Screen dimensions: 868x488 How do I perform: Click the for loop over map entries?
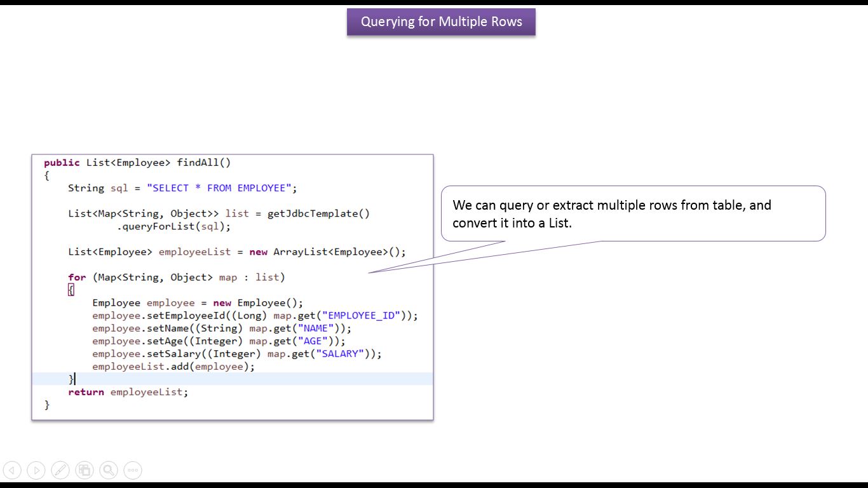(176, 277)
